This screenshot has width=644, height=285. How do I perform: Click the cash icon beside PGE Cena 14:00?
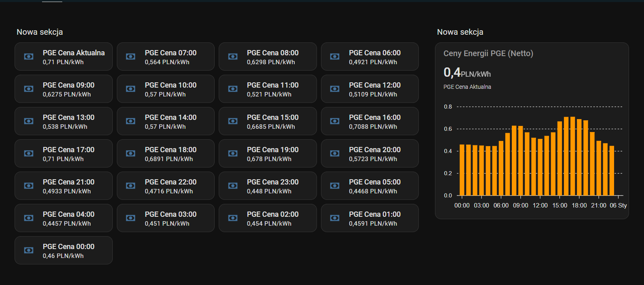pyautogui.click(x=131, y=121)
